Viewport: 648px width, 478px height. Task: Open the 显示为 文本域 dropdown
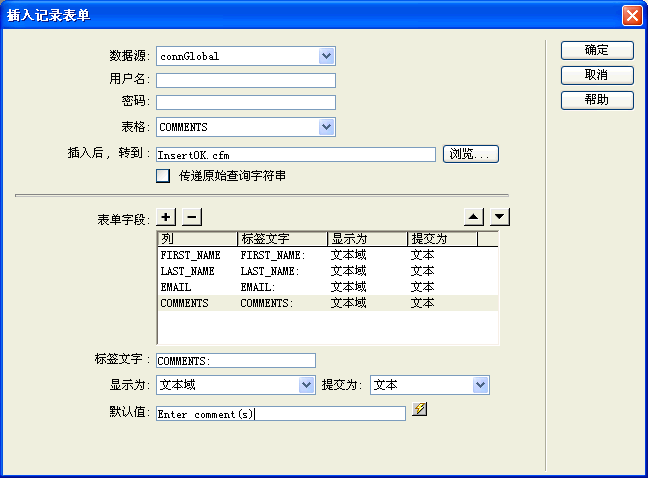tap(306, 385)
